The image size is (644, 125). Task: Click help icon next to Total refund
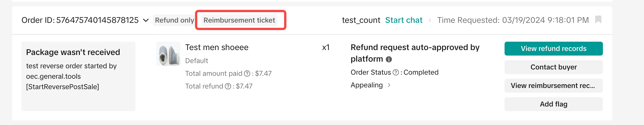(228, 86)
